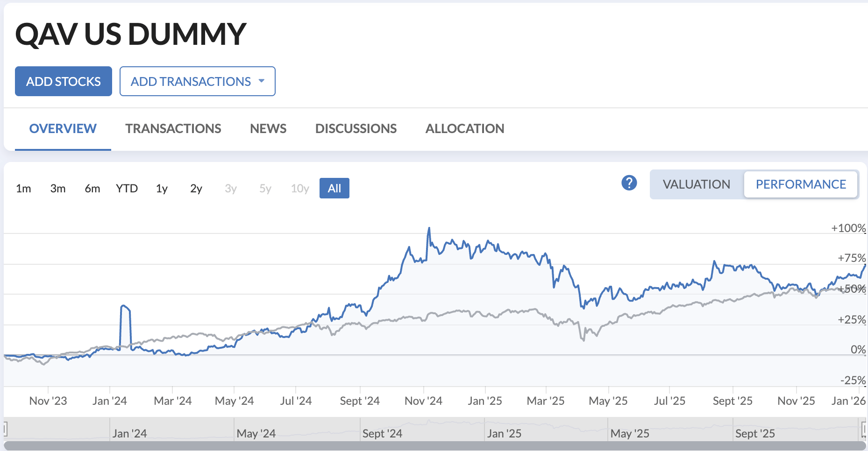This screenshot has width=868, height=451.
Task: Select the OVERVIEW tab
Action: (x=62, y=128)
